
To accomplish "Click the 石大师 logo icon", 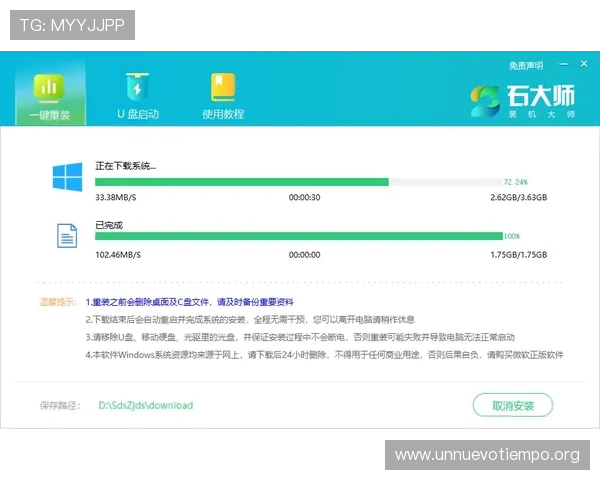I will tap(485, 101).
